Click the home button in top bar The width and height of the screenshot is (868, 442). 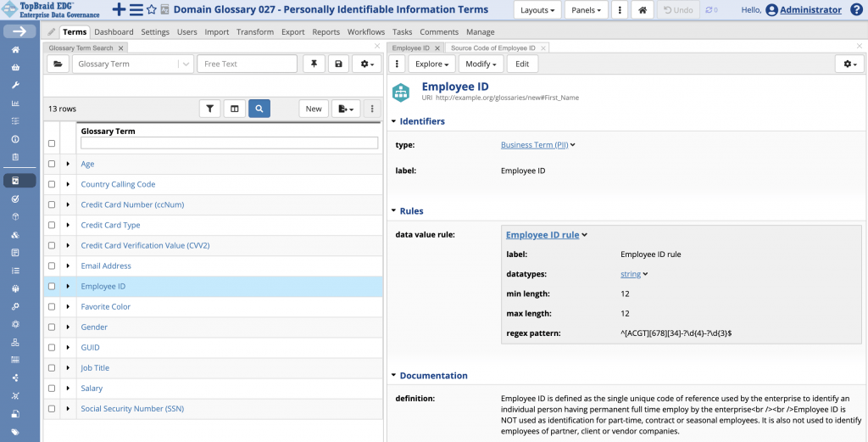coord(643,10)
